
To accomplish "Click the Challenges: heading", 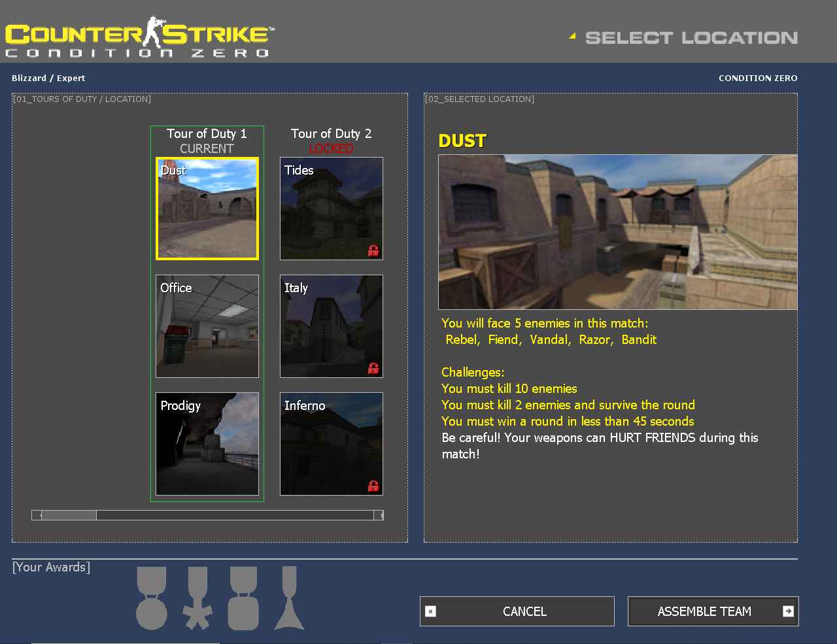I will (473, 372).
